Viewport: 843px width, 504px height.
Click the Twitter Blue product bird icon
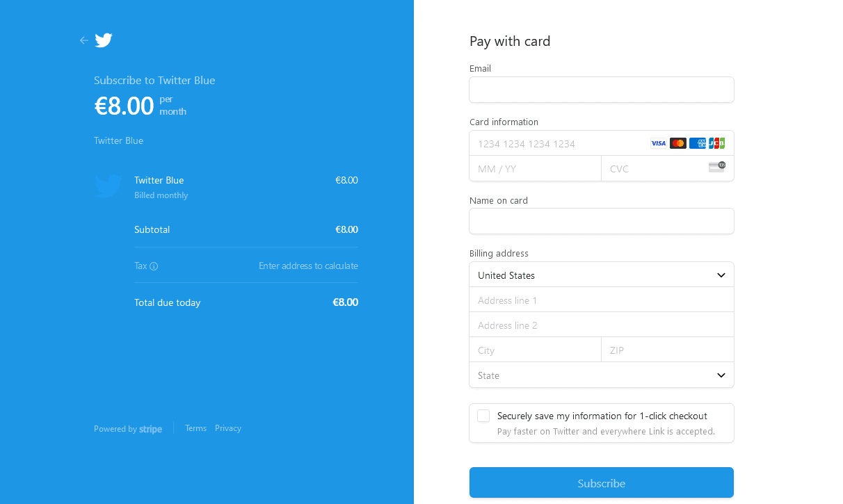[108, 186]
